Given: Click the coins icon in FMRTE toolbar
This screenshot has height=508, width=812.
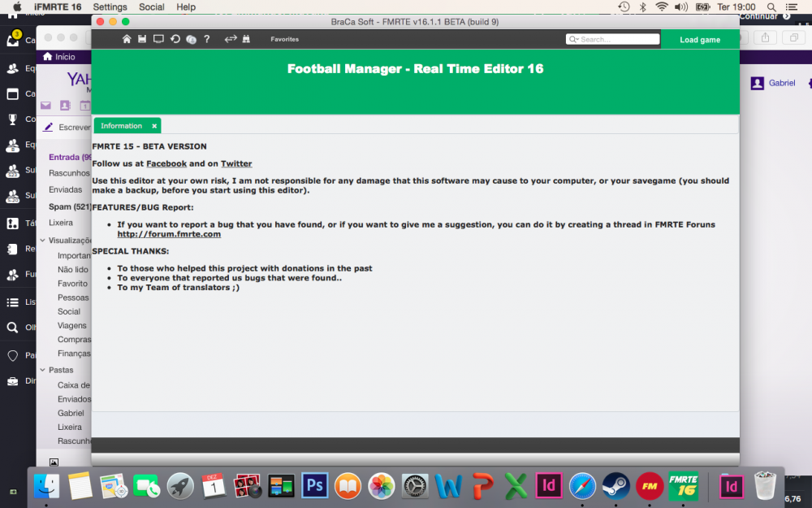Looking at the screenshot, I should pos(191,39).
